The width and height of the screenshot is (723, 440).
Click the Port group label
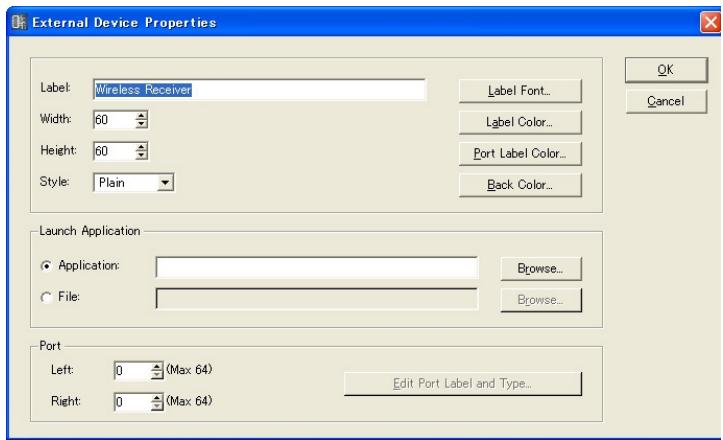tap(50, 346)
